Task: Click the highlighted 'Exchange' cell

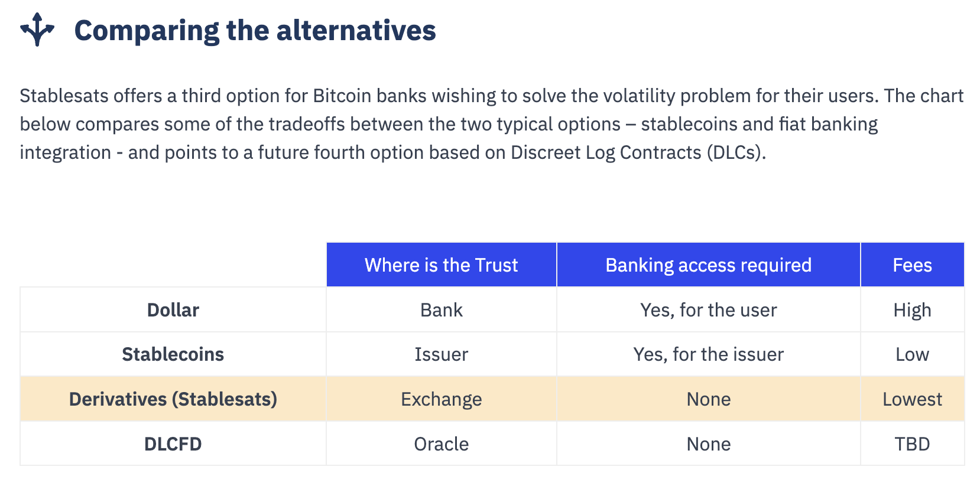Action: [441, 399]
